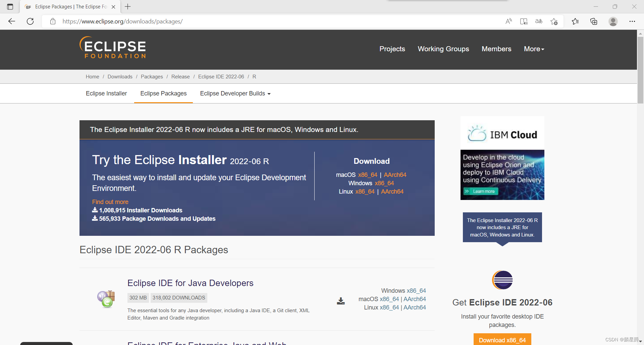Open Eclipse IDE 2022-06 breadcrumb link
The height and width of the screenshot is (345, 644).
click(221, 77)
